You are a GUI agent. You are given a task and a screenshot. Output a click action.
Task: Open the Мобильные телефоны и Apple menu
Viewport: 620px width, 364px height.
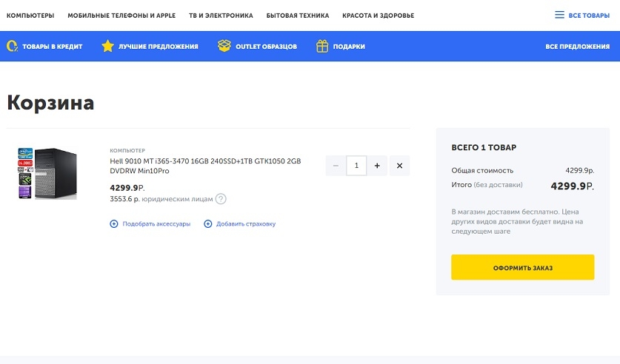(x=121, y=16)
